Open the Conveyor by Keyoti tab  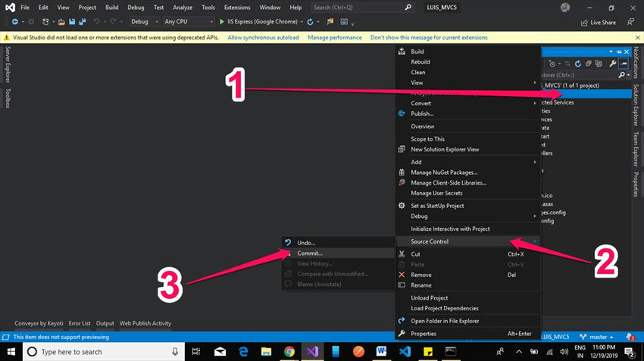coord(39,323)
